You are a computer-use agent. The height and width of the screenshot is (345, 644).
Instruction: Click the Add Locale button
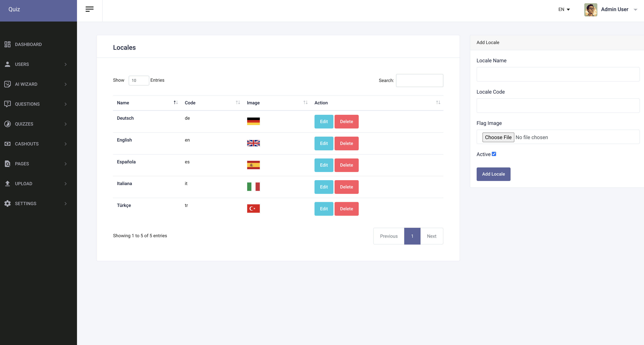click(x=493, y=174)
